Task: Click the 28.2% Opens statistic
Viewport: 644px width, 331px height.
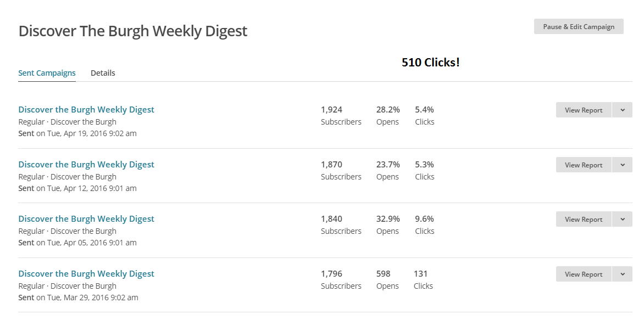Action: [388, 110]
